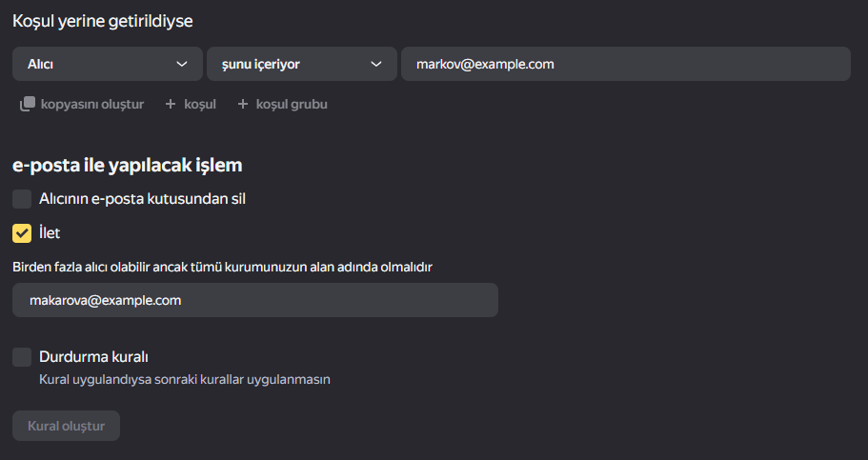Open the Alıcı condition dropdown
868x460 pixels.
[108, 64]
